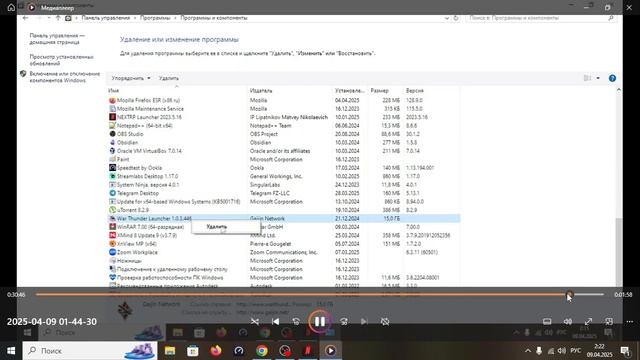Click the elapsed time 0:30:46 label

coord(16,295)
